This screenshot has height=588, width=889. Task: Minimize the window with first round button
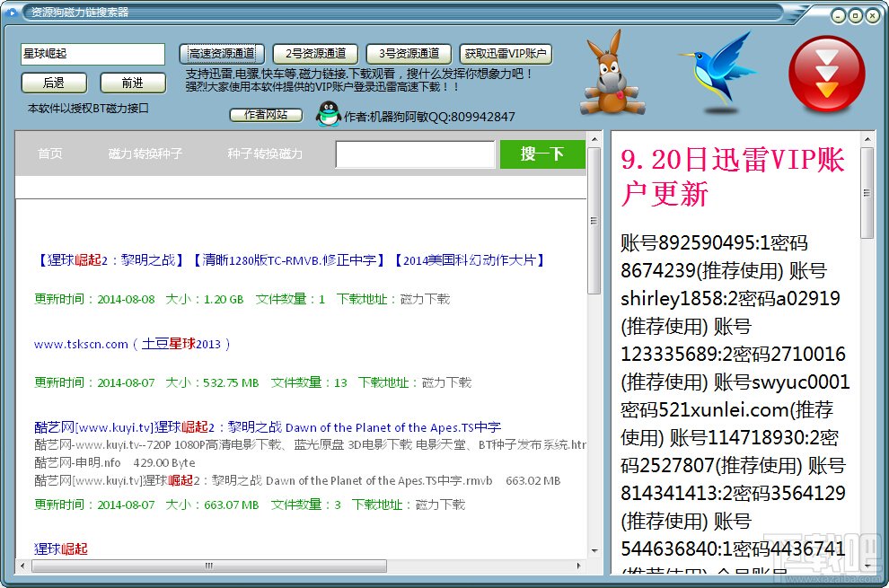pos(839,16)
